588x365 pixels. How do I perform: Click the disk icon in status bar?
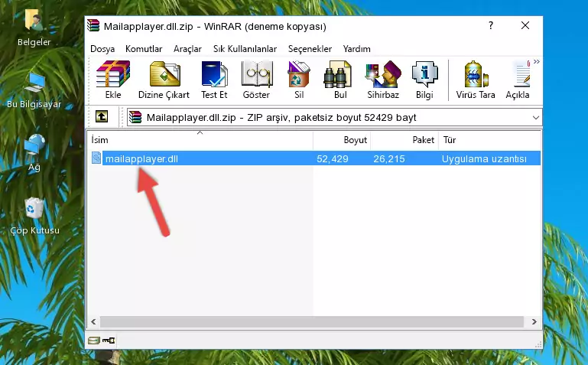[93, 341]
